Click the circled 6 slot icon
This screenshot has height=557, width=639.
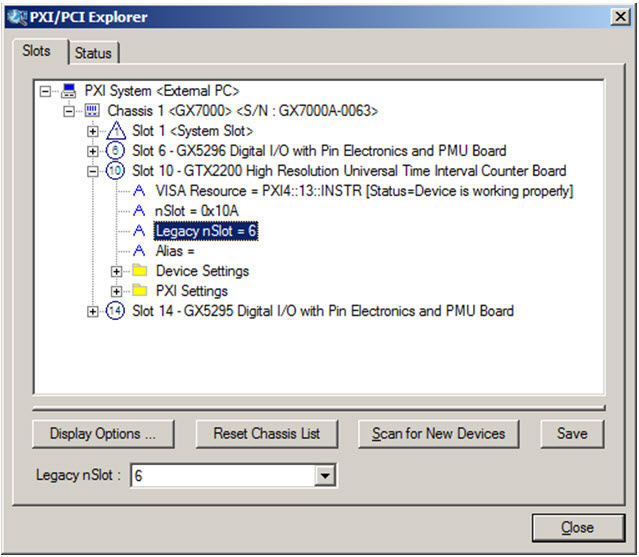115,151
